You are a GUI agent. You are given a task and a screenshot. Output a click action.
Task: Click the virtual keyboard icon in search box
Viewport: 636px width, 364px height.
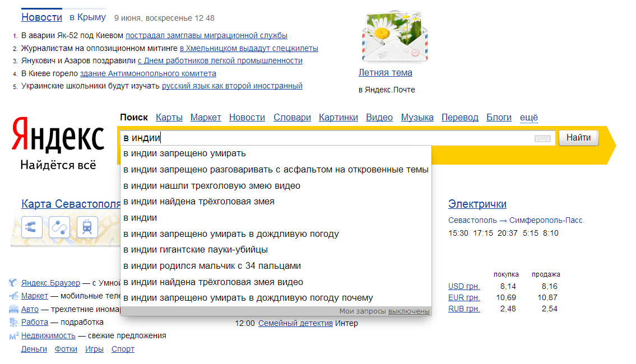coord(542,138)
